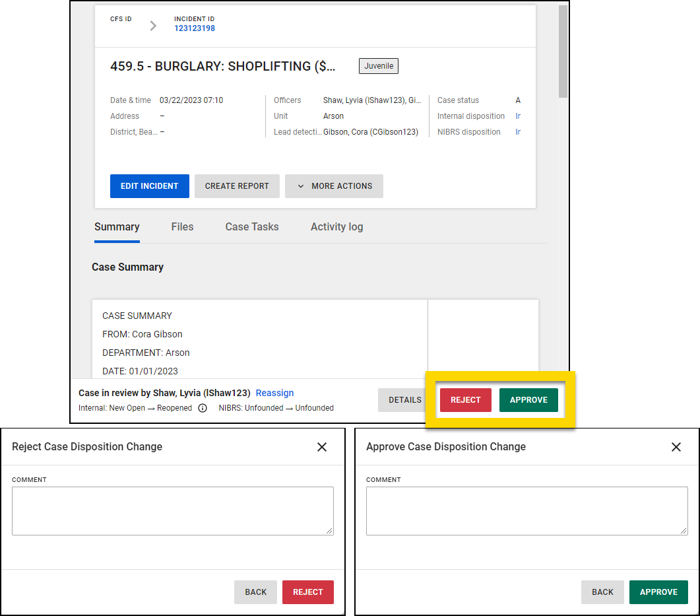The width and height of the screenshot is (700, 616).
Task: Select the Summary tab
Action: pyautogui.click(x=117, y=226)
